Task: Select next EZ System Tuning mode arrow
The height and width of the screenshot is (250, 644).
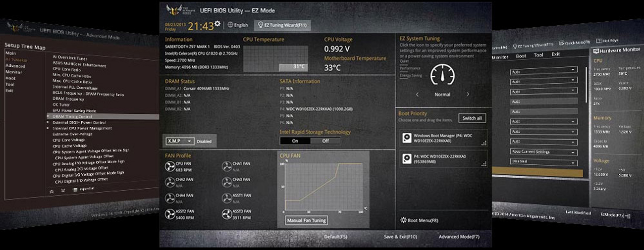Action: tap(468, 94)
